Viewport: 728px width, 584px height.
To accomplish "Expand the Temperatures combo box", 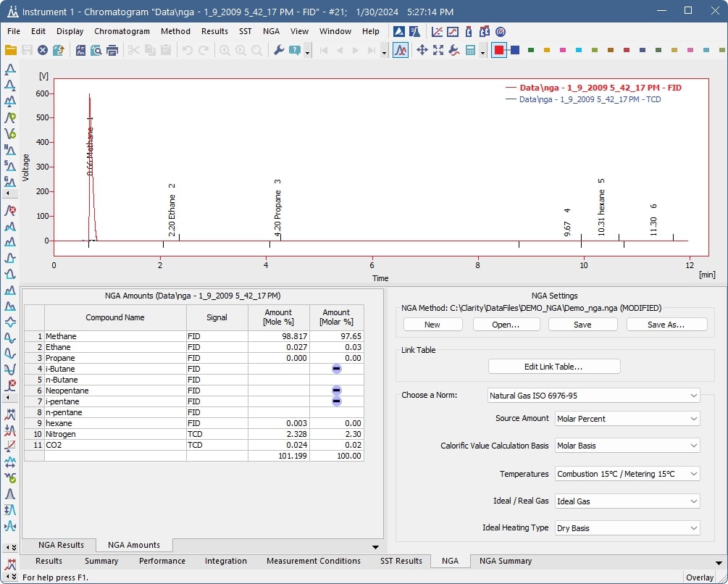I will [x=627, y=474].
